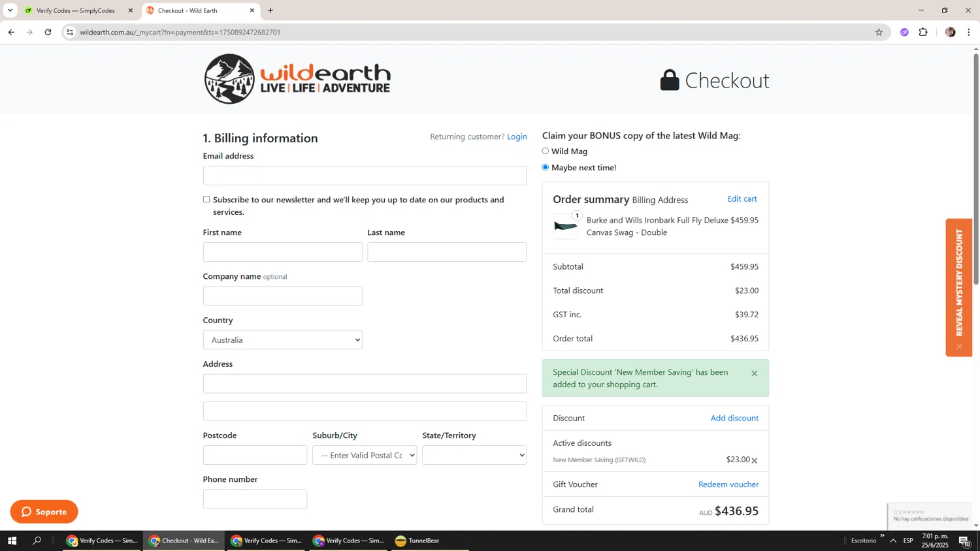The height and width of the screenshot is (551, 980).
Task: Click Edit cart link
Action: pos(742,198)
